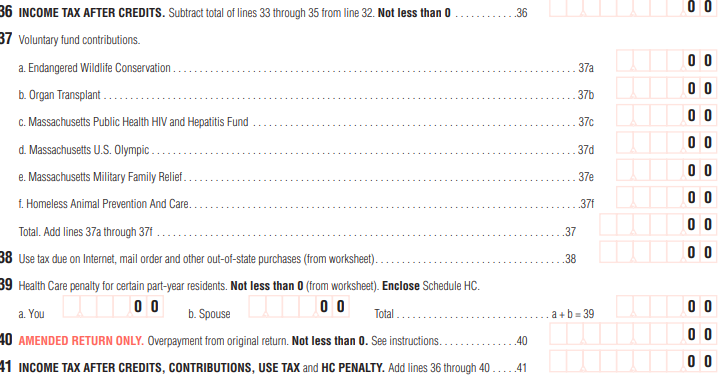Click the Use tax due on Internet label
Viewport: 727px width, 382px height.
[197, 259]
